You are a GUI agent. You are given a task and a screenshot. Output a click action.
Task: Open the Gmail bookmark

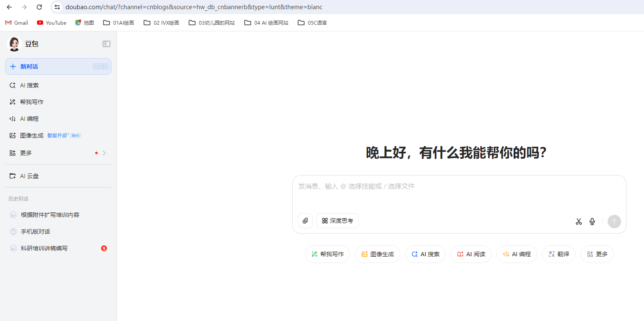click(x=17, y=23)
